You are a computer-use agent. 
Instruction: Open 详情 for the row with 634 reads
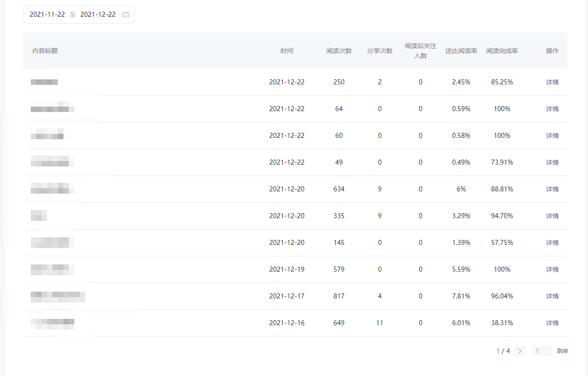pyautogui.click(x=552, y=189)
